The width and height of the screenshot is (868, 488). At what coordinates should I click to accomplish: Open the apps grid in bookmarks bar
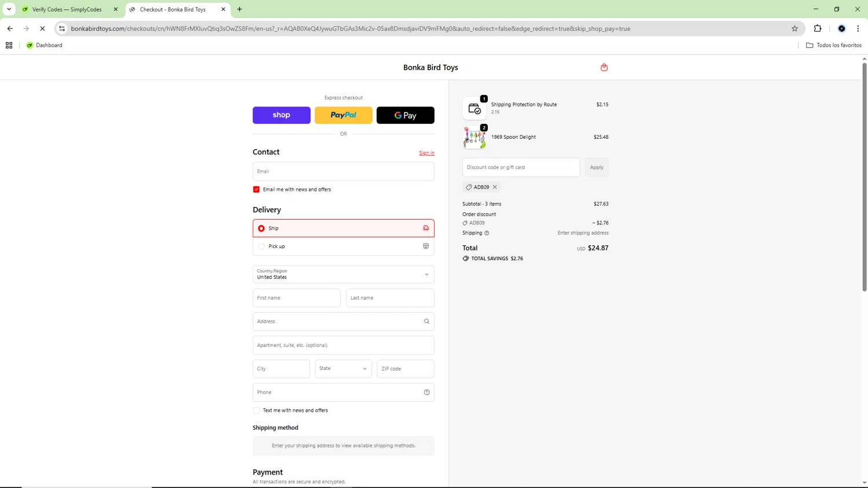[9, 45]
